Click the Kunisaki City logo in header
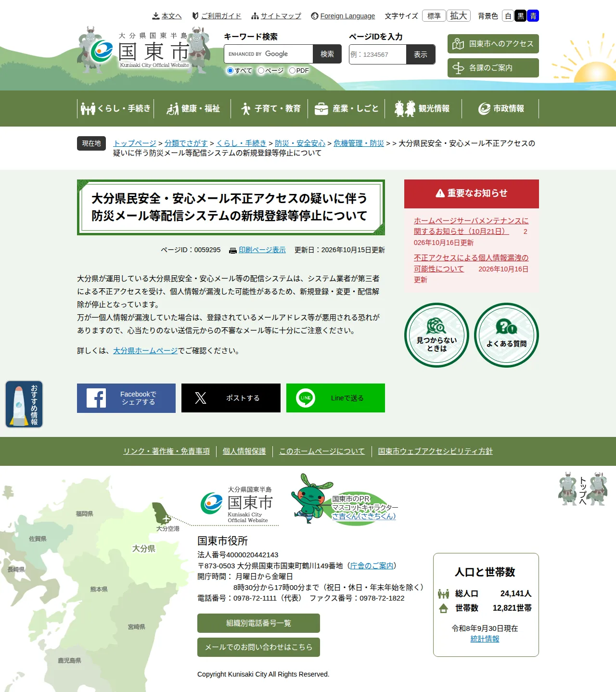This screenshot has width=616, height=692. [x=144, y=50]
